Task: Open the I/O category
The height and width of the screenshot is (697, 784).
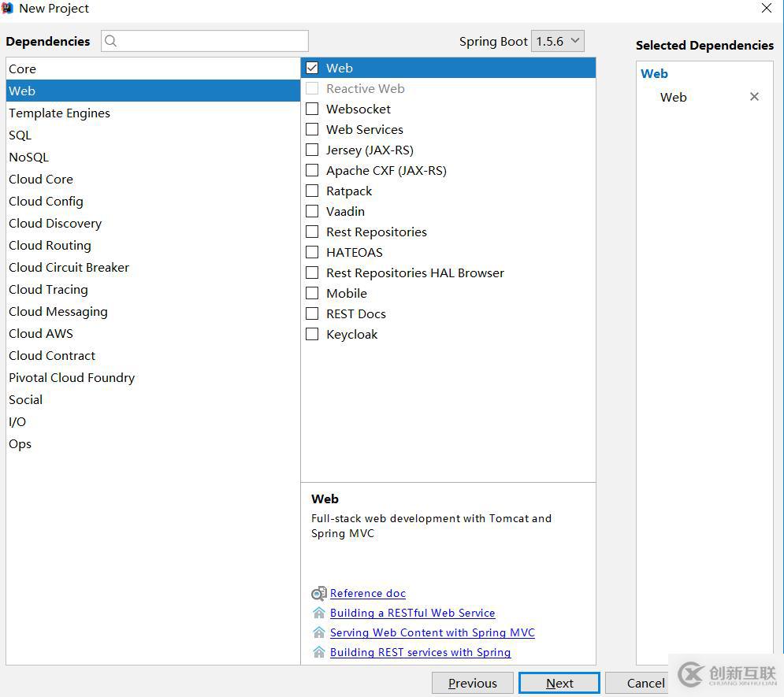Action: pyautogui.click(x=153, y=421)
